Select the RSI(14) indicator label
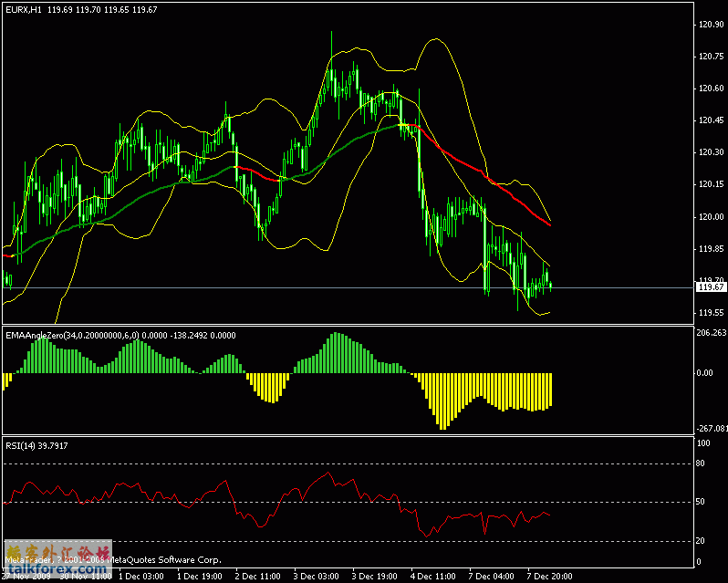Image resolution: width=728 pixels, height=583 pixels. tap(20, 445)
